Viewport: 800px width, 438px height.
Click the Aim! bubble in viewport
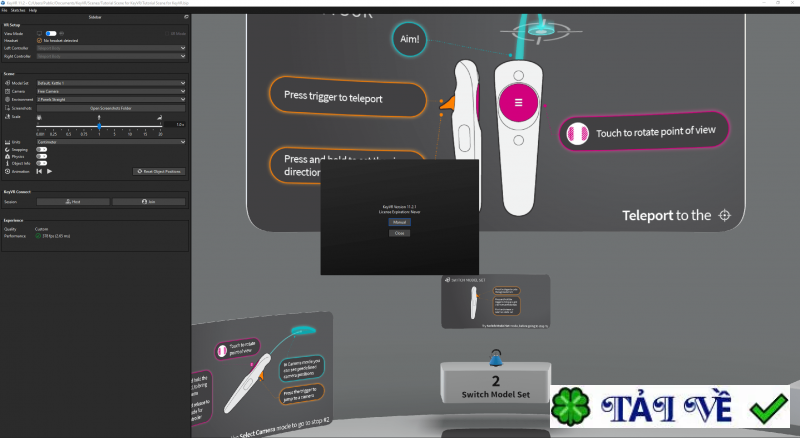[409, 39]
